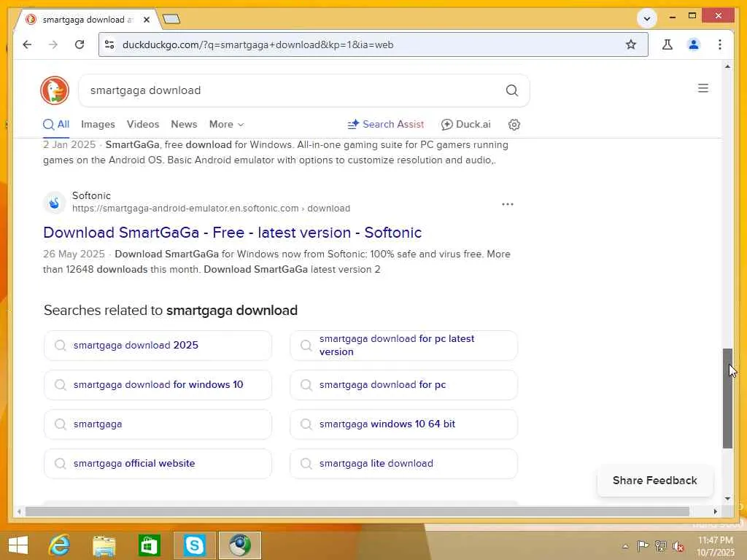Image resolution: width=747 pixels, height=560 pixels.
Task: Search related: smartgaga lite download
Action: pyautogui.click(x=403, y=463)
